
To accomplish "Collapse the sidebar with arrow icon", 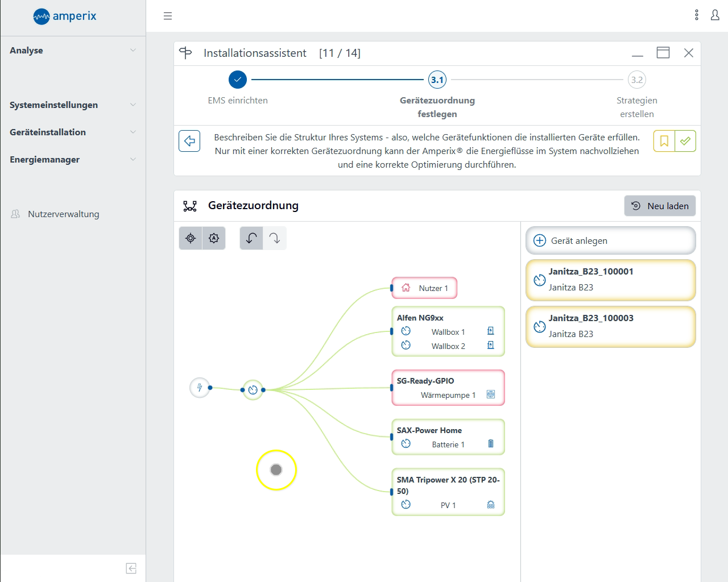I will pyautogui.click(x=131, y=568).
